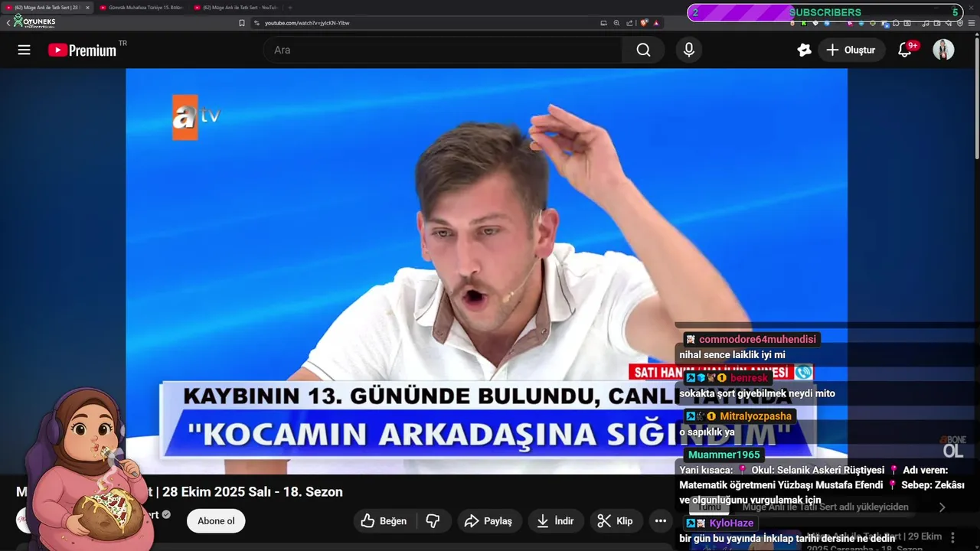Click chat username KyloHaze
The image size is (980, 551).
point(732,523)
